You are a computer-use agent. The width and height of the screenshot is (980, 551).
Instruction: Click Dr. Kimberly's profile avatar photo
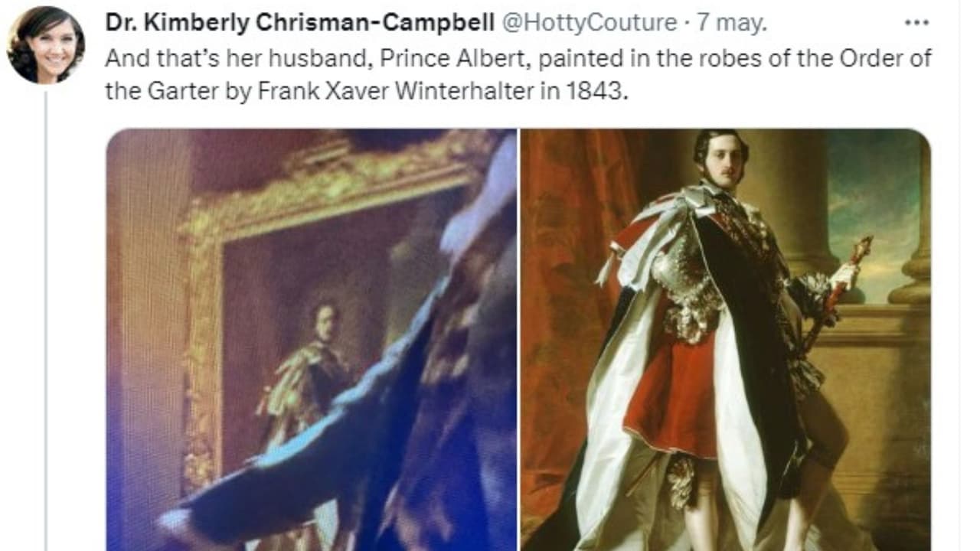click(x=44, y=44)
